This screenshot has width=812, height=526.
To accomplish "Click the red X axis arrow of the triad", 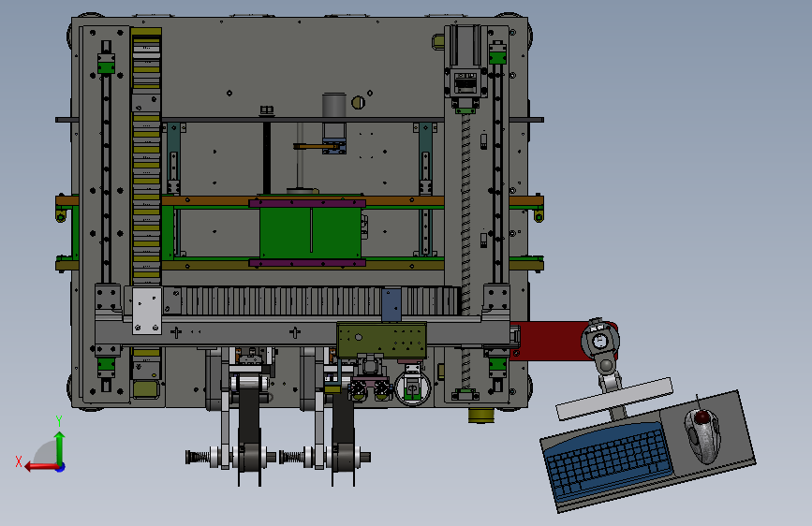I will (x=41, y=466).
